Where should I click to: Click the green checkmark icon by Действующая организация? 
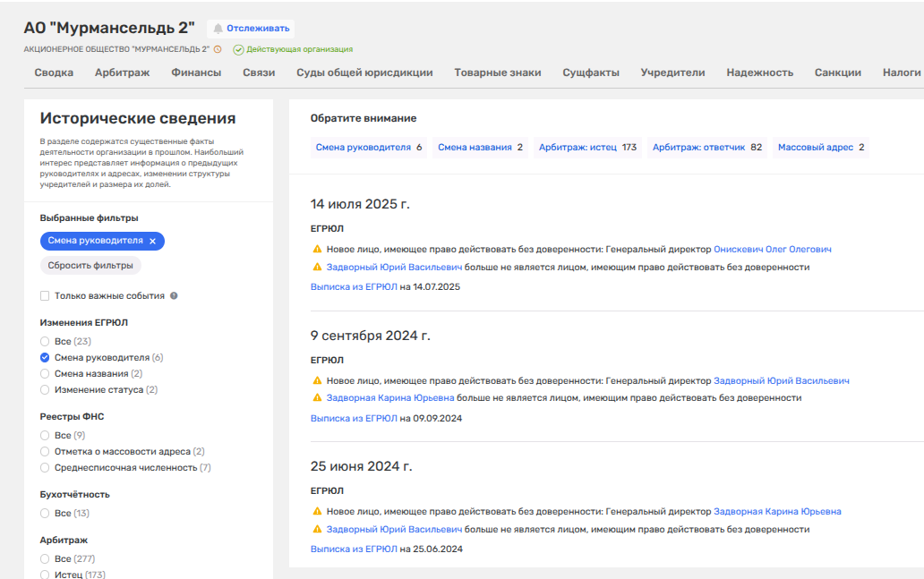(238, 49)
